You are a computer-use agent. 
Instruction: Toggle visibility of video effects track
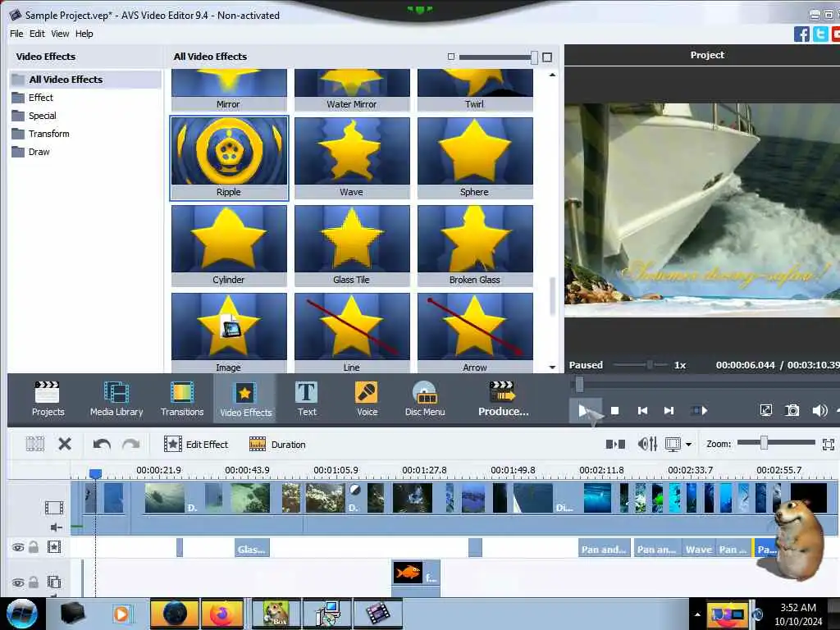coord(18,547)
